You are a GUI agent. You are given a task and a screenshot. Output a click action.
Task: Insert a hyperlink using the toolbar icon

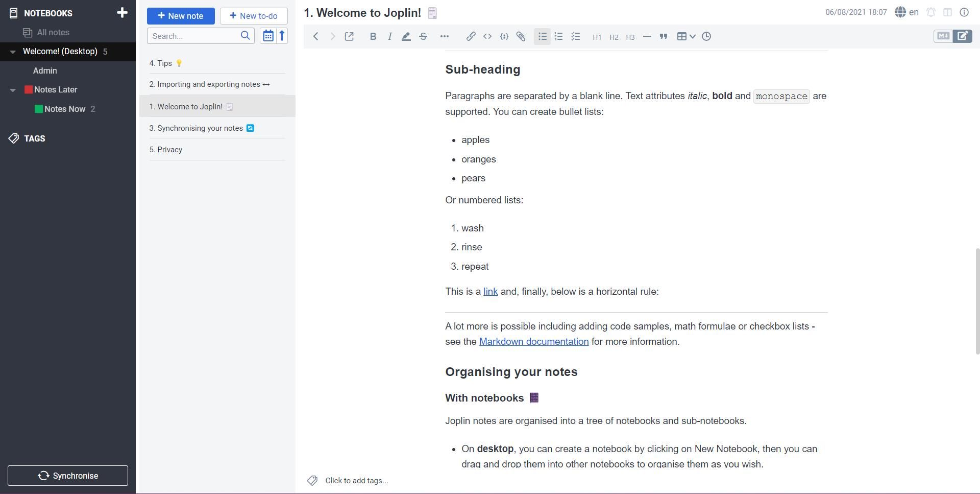[471, 36]
